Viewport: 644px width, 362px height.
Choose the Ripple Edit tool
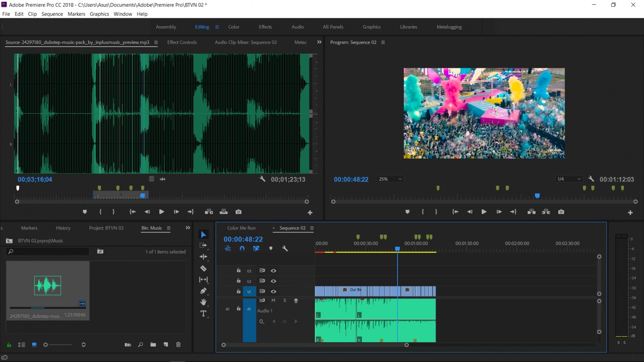(x=204, y=256)
